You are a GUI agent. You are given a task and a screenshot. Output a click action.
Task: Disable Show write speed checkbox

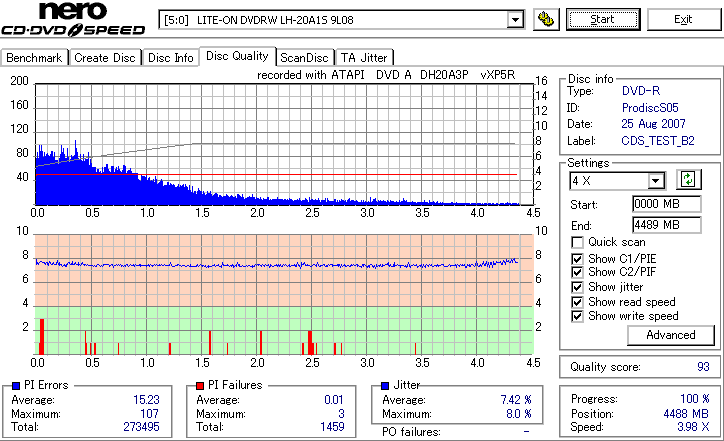577,316
